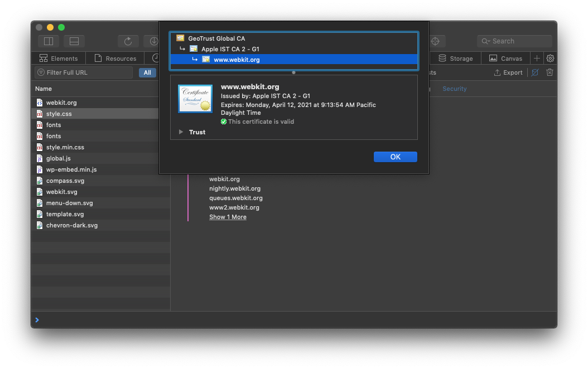Click OK to dismiss certificate dialog
Screen dimensions: 588x369
395,157
